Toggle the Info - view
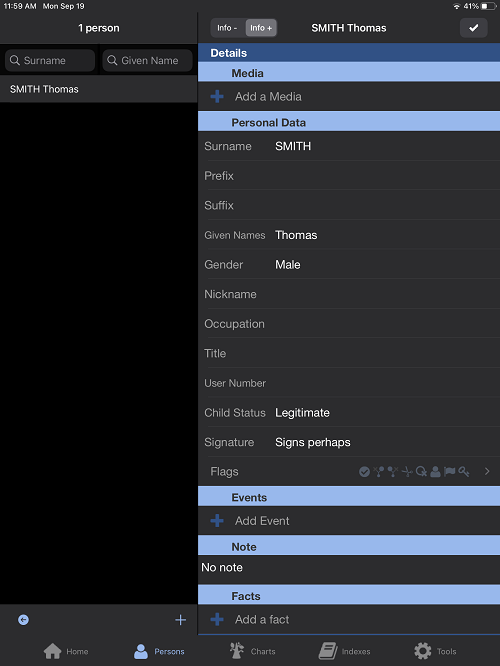The image size is (500, 666). tap(228, 28)
